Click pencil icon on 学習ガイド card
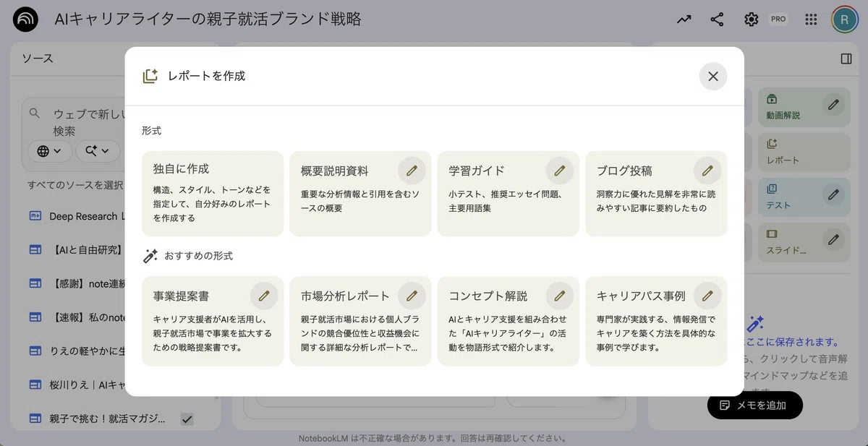Screen dimensions: 868x446 point(559,171)
